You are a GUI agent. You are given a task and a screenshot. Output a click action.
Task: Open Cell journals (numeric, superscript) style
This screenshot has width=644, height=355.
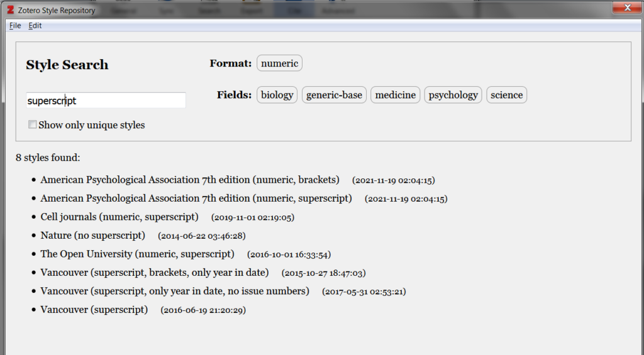tap(119, 217)
